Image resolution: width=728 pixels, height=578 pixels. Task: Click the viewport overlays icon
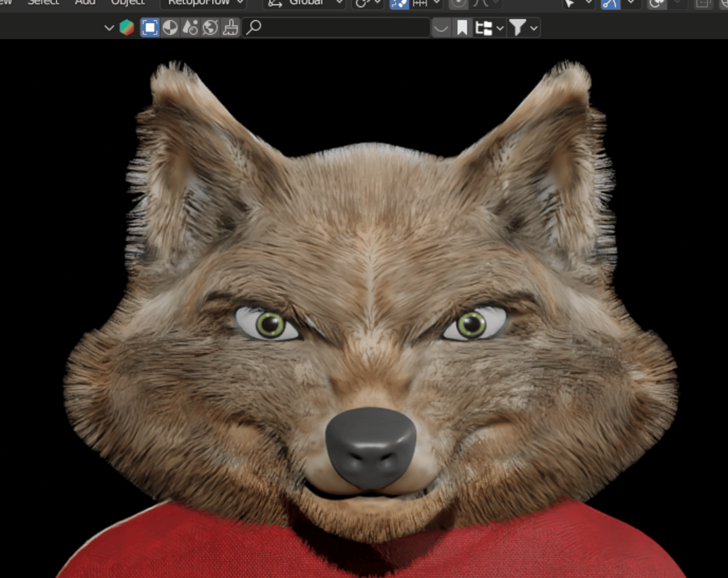click(x=656, y=3)
